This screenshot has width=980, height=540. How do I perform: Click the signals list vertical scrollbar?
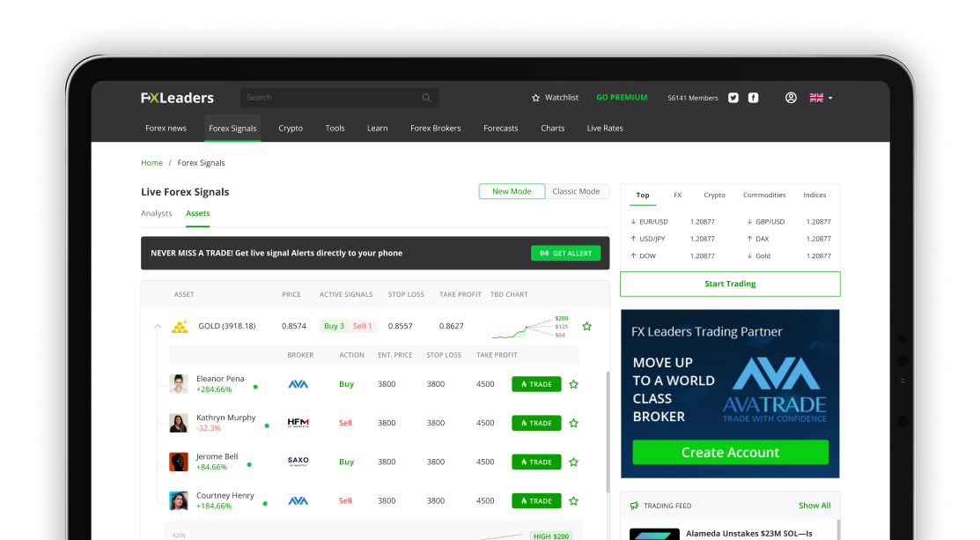(608, 432)
